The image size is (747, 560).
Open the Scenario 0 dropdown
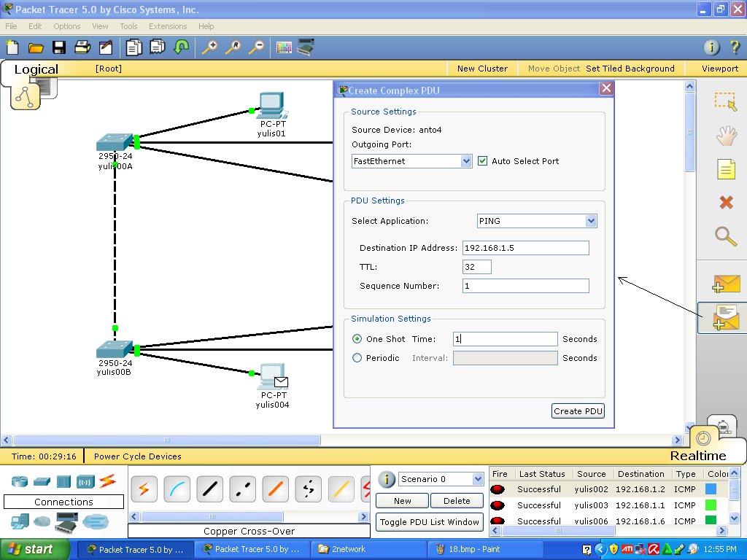tap(478, 479)
